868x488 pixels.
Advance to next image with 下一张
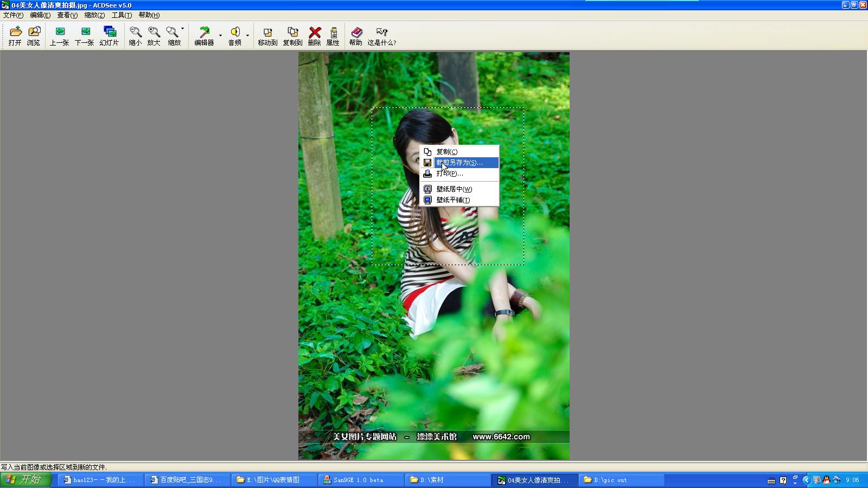click(x=85, y=36)
